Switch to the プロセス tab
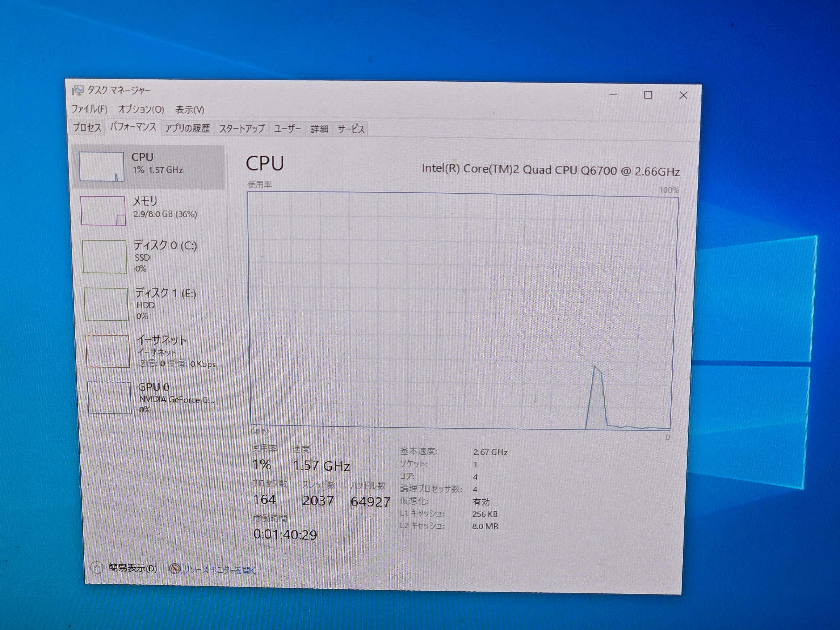 pos(87,128)
